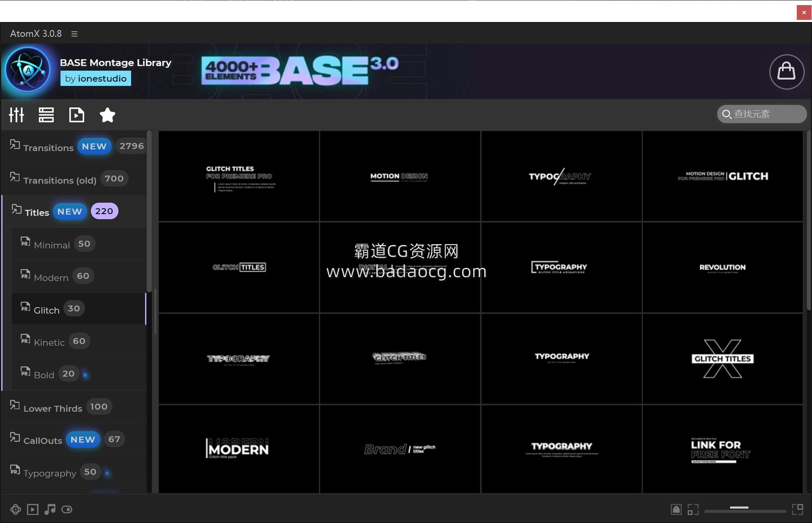The image size is (812, 523).
Task: Open the AtomX hamburger menu
Action: click(74, 34)
